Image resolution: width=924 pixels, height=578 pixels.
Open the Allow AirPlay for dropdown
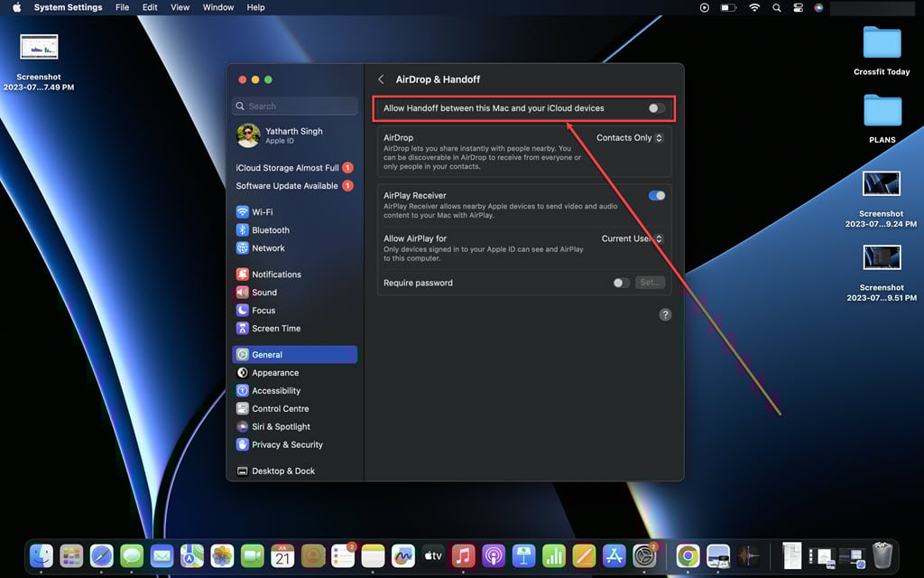(633, 238)
